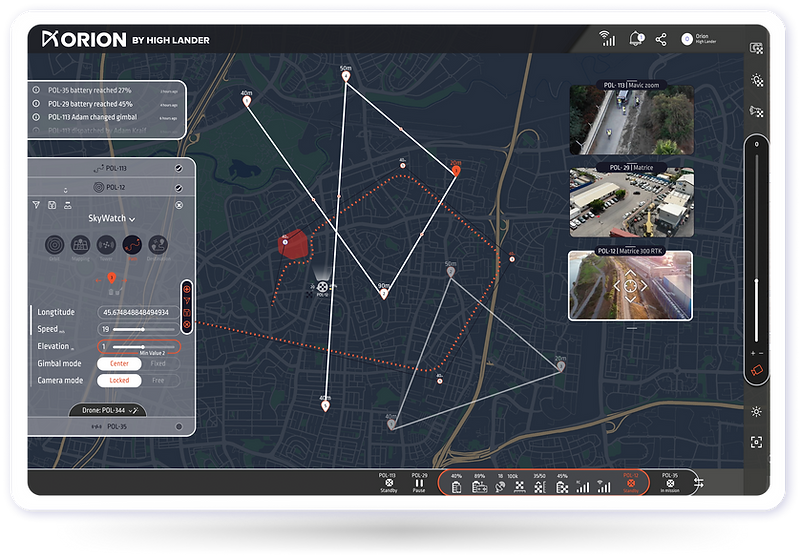Select the Tower mission type icon
Image resolution: width=801 pixels, height=556 pixels.
pos(106,245)
